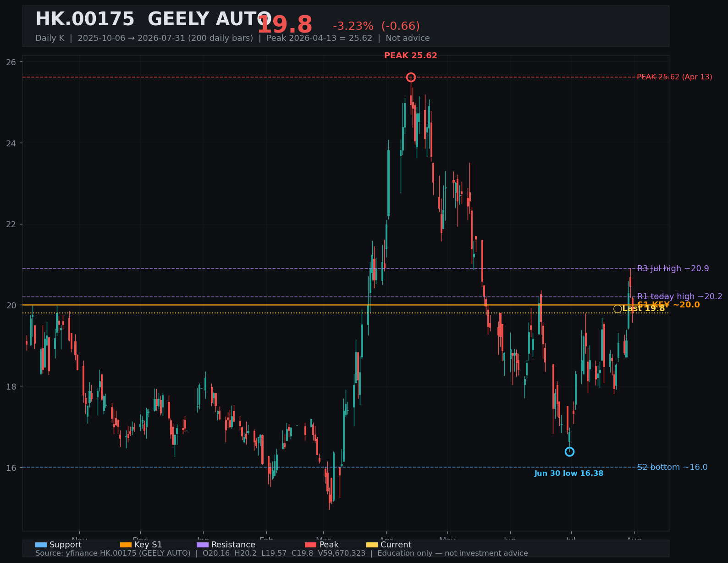Click the 'Current' legend label

tap(396, 545)
